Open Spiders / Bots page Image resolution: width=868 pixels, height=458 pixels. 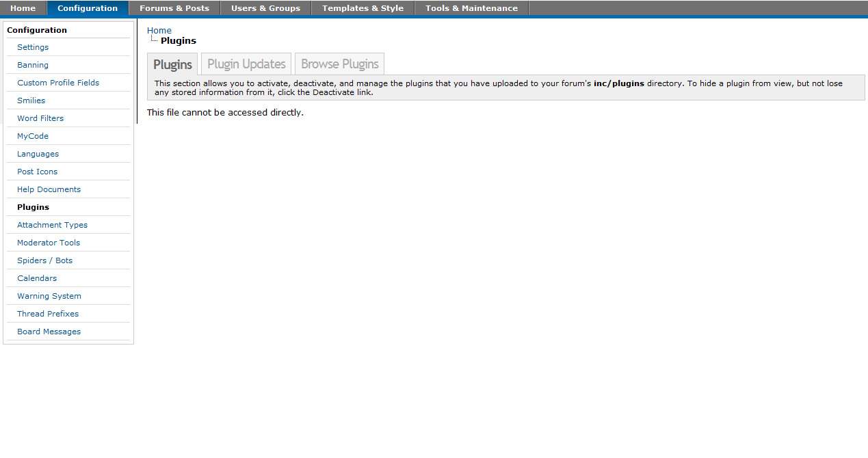45,260
